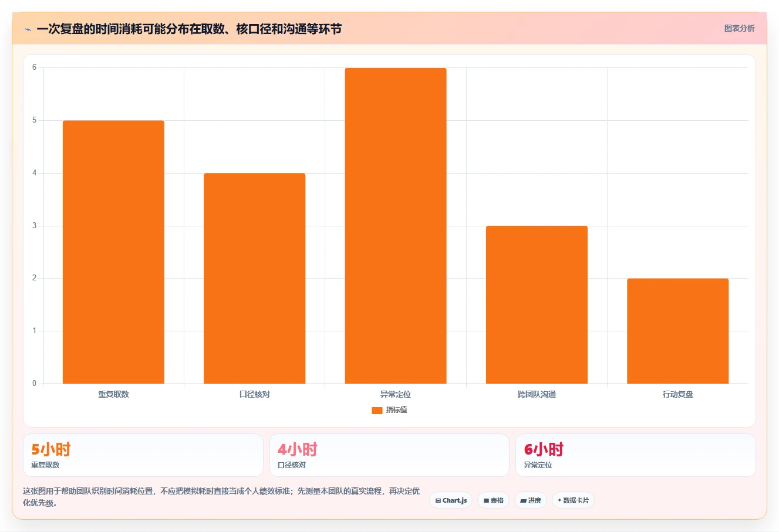Select the 数据卡片 tag chip
The width and height of the screenshot is (779, 532).
(573, 500)
